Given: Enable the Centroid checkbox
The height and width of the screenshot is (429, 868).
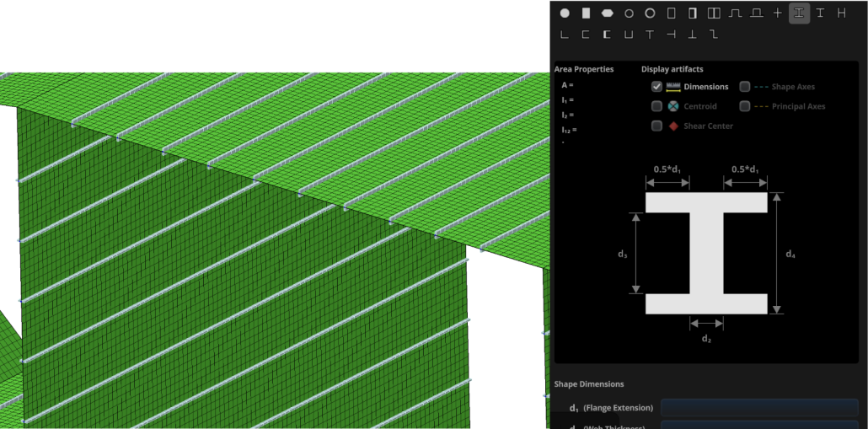Looking at the screenshot, I should pyautogui.click(x=656, y=106).
